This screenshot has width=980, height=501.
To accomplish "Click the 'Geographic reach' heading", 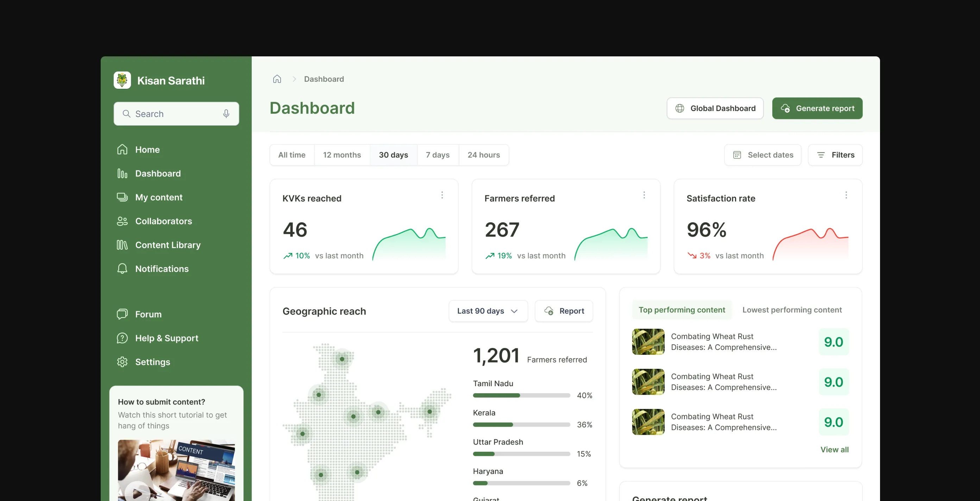I will coord(324,311).
